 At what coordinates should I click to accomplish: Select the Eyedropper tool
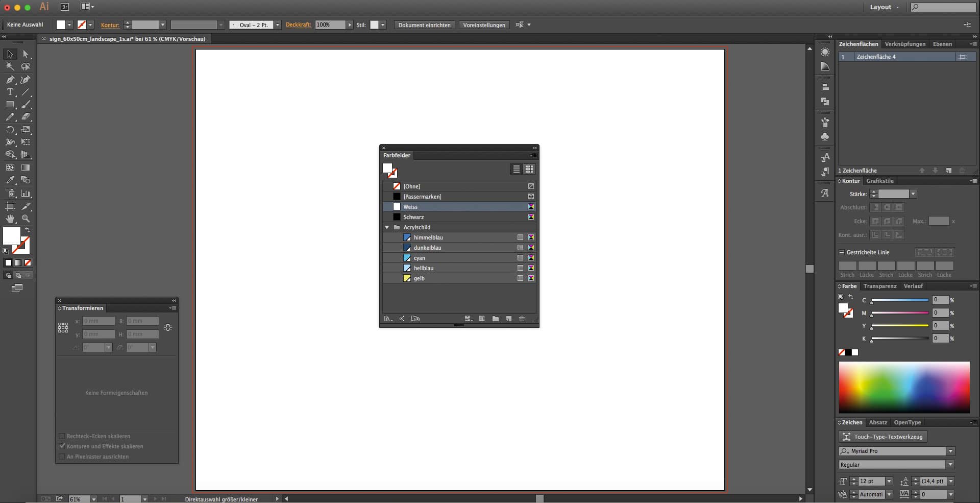click(x=10, y=180)
